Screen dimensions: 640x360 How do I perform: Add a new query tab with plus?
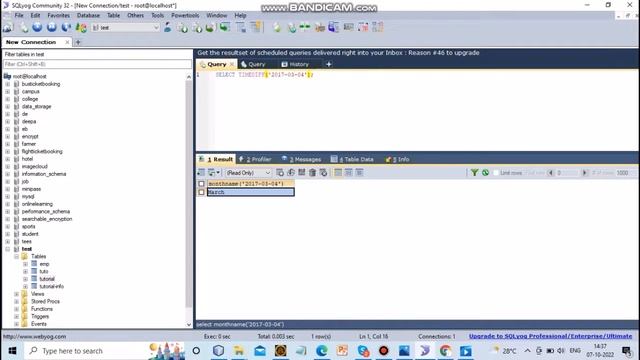pos(329,64)
